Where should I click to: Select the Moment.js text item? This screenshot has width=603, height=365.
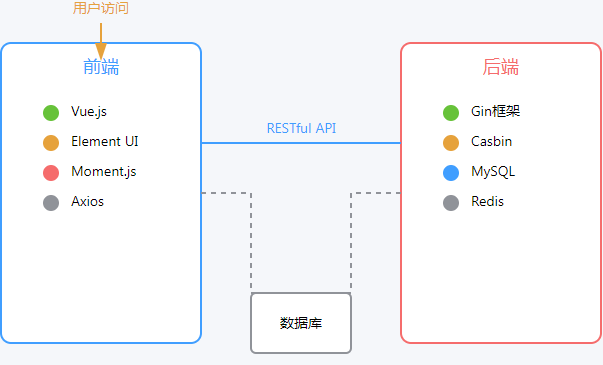pyautogui.click(x=104, y=172)
